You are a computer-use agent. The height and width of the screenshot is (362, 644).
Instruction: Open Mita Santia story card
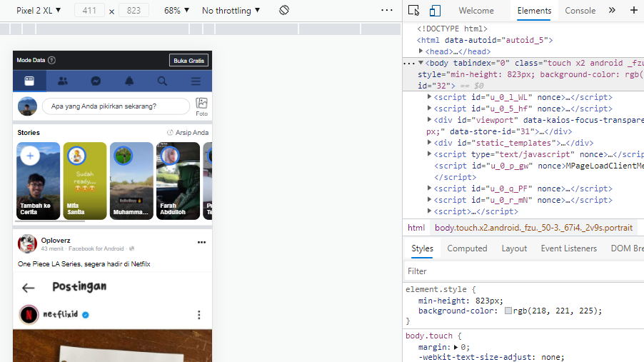(85, 181)
